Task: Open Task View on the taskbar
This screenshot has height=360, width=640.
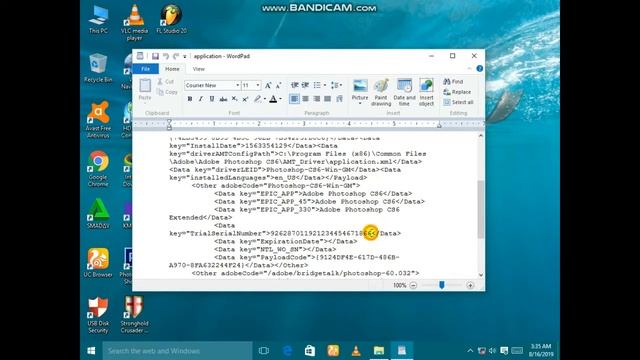Action: [264, 351]
